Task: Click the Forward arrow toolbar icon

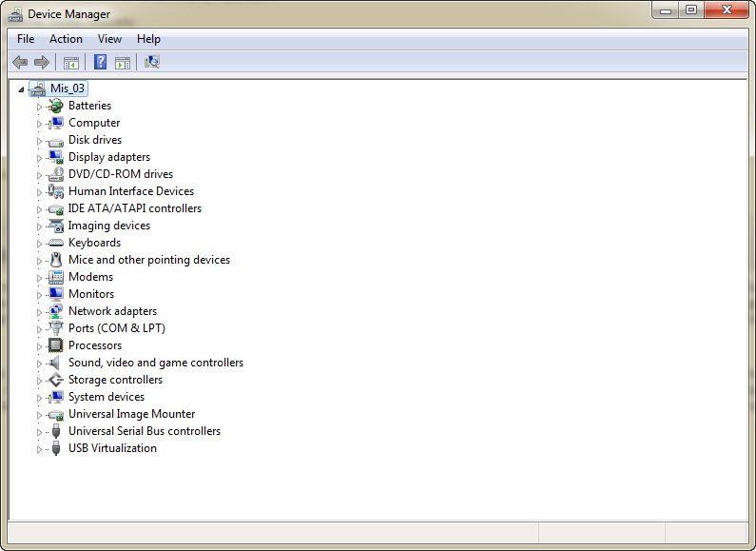Action: [x=42, y=62]
